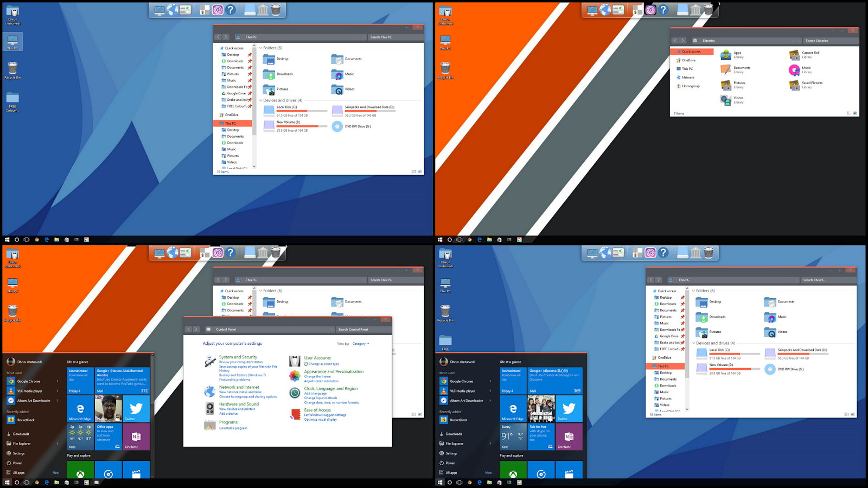The height and width of the screenshot is (488, 868).
Task: Click the Change account type link
Action: point(324,364)
